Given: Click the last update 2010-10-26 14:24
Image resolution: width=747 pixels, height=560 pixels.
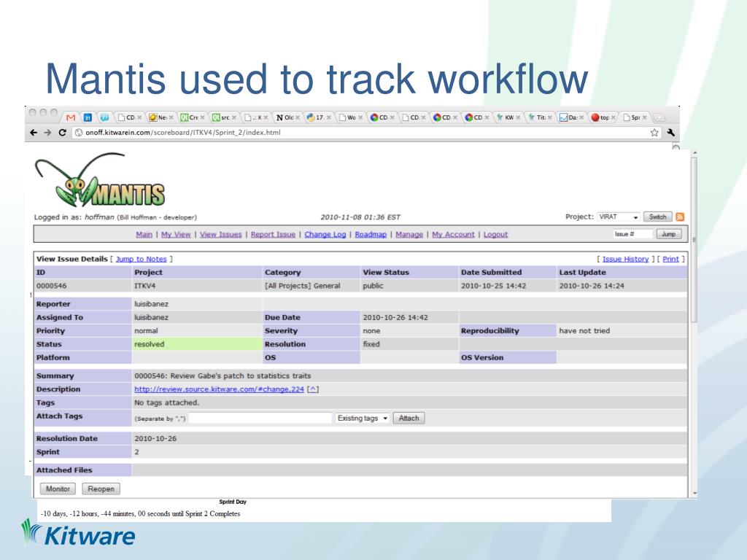Looking at the screenshot, I should click(592, 286).
